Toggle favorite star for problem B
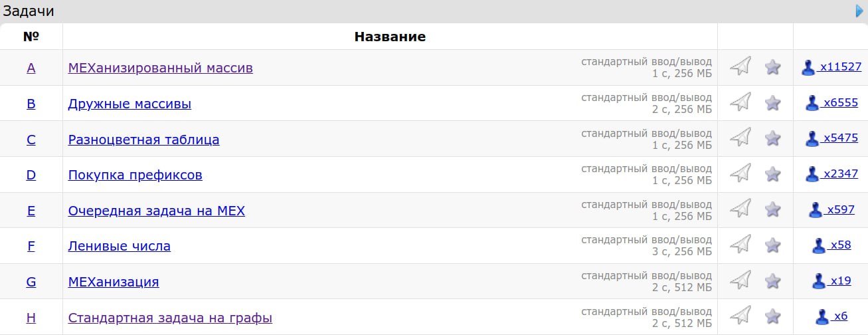Viewport: 868px width, 335px height. point(772,103)
